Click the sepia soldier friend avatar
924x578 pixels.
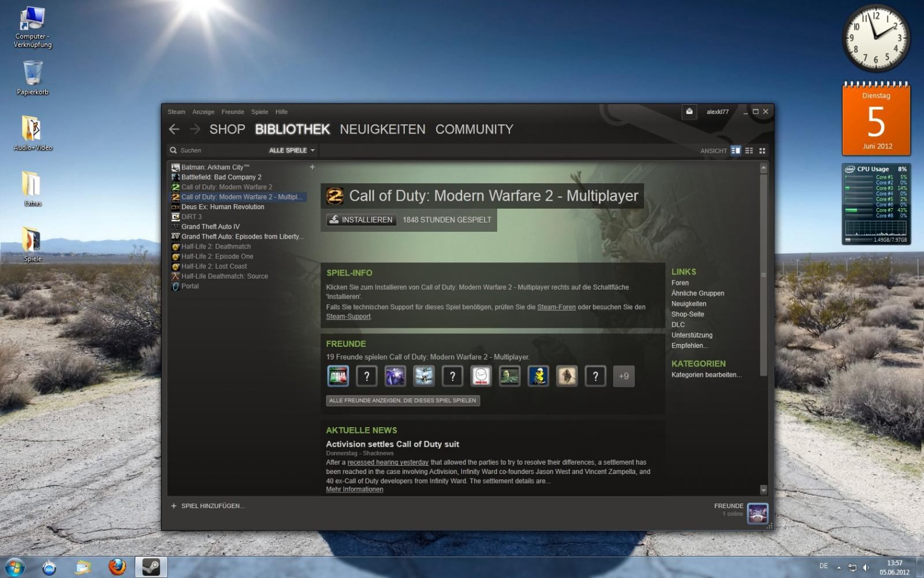(x=567, y=376)
